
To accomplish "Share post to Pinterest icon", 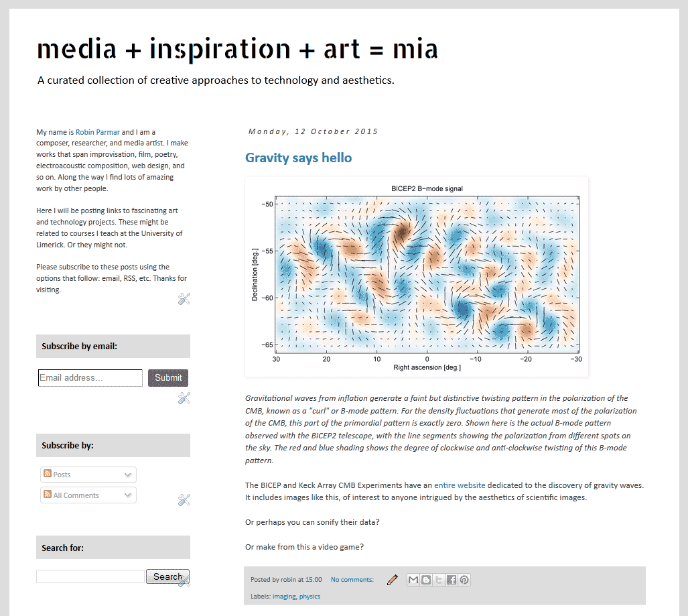I will coord(464,580).
